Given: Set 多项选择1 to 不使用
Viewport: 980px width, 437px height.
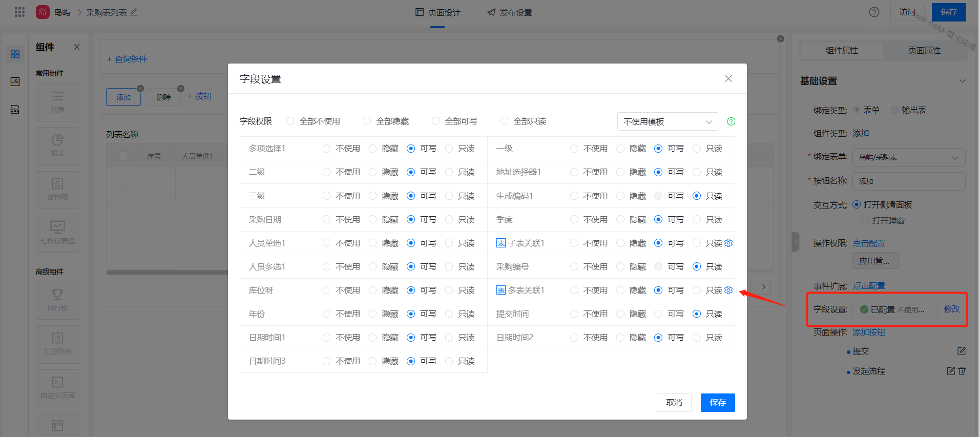Looking at the screenshot, I should (326, 149).
